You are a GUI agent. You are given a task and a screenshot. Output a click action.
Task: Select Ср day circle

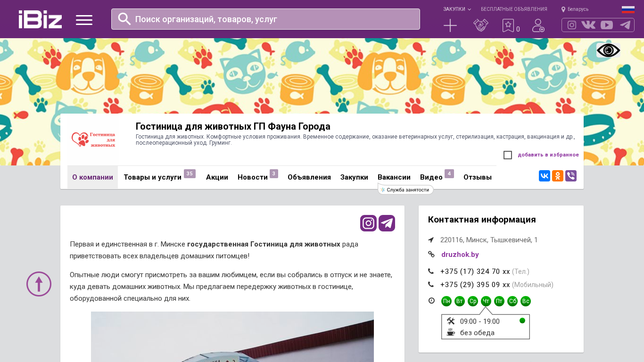[x=473, y=301]
